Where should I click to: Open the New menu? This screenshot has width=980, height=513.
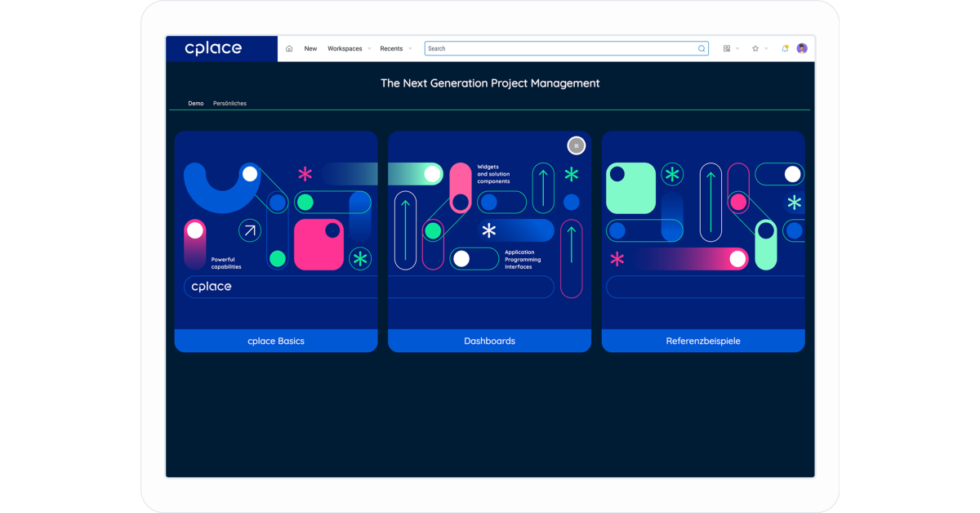[x=310, y=49]
